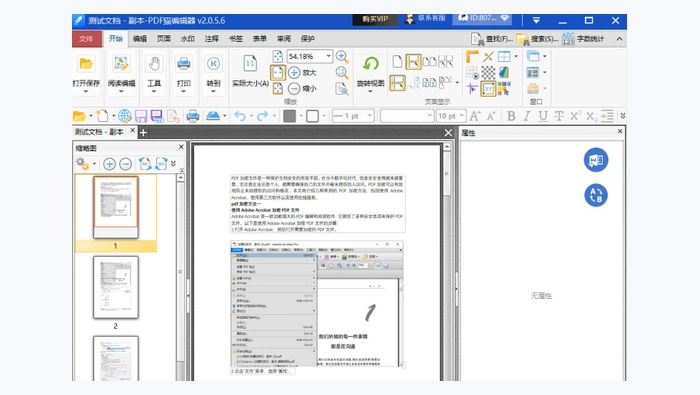Switch to the 页面 ribbon tab
The width and height of the screenshot is (700, 395).
[x=164, y=39]
